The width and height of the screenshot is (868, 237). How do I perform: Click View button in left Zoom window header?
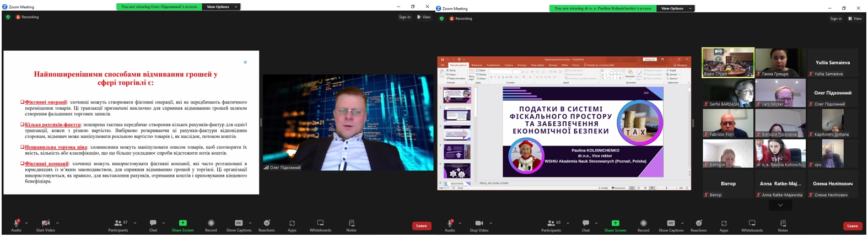tap(424, 17)
